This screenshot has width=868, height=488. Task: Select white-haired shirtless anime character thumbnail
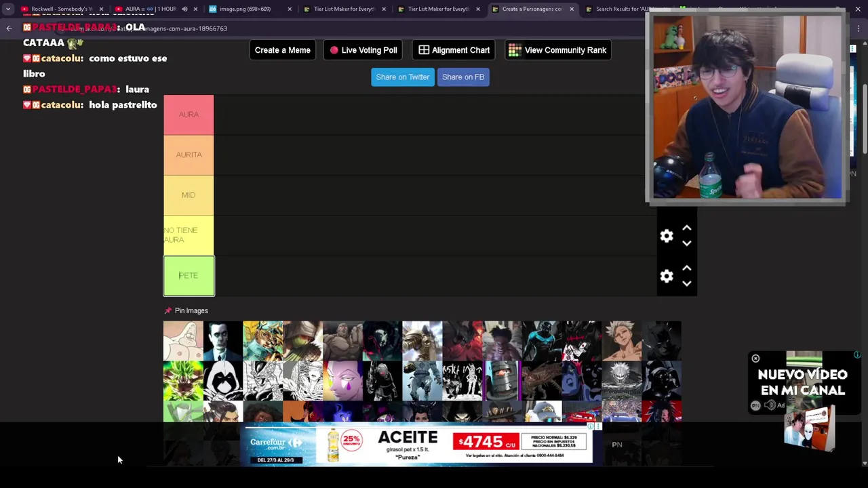621,341
